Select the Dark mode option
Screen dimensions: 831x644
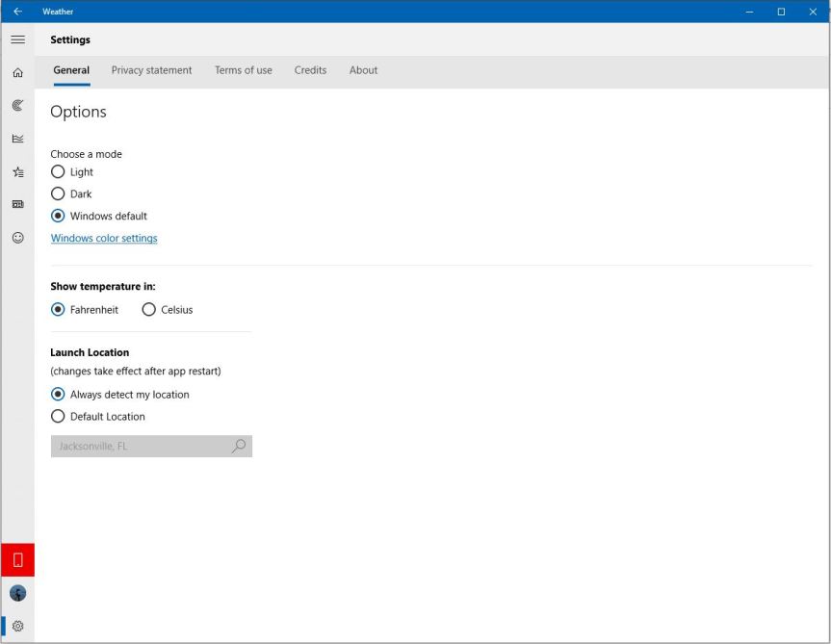point(58,194)
